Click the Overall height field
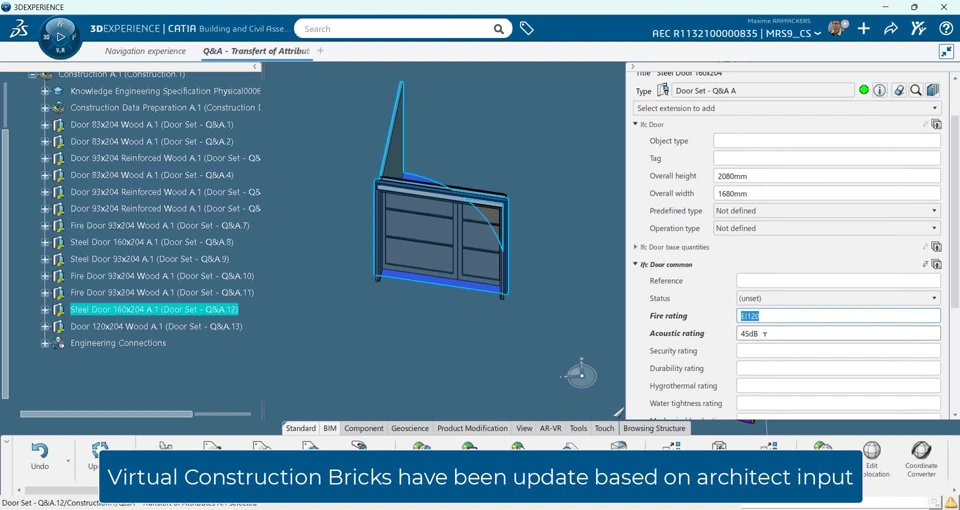Image resolution: width=960 pixels, height=510 pixels. click(x=827, y=176)
